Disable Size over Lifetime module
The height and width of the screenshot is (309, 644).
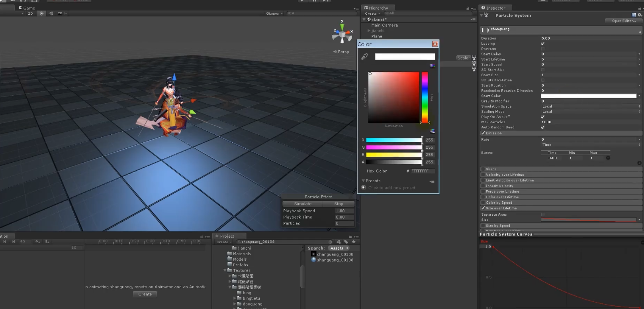pos(483,208)
